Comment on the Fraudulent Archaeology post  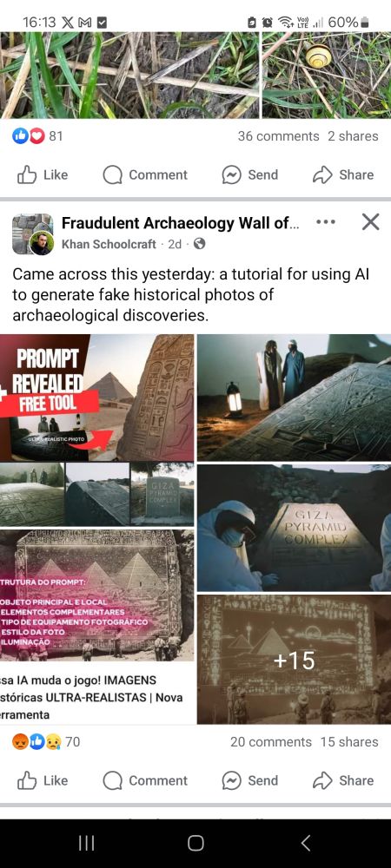point(145,780)
